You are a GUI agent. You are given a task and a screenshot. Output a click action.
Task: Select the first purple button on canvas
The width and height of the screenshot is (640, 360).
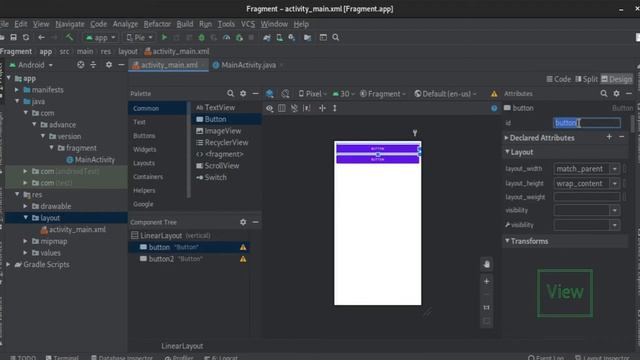[x=378, y=149]
